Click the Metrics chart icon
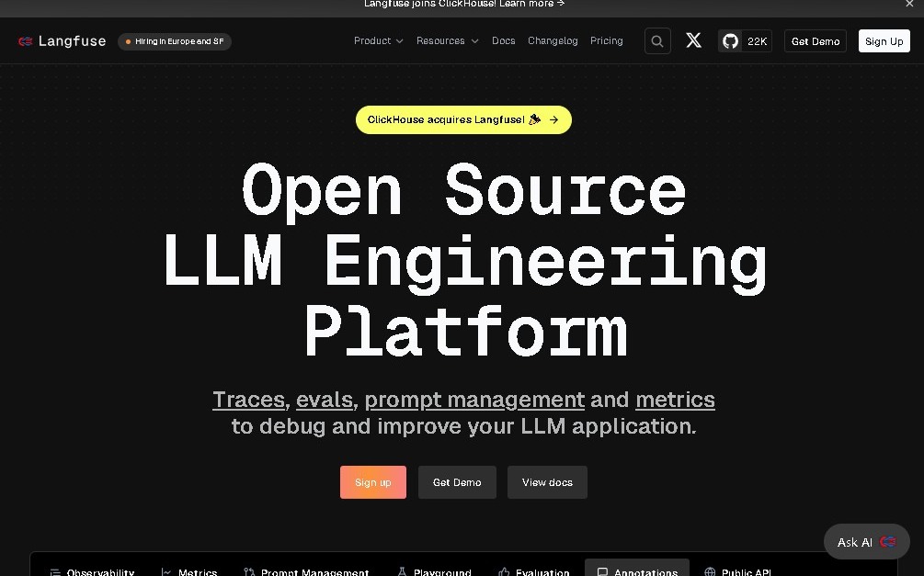The width and height of the screenshot is (924, 576). (x=165, y=571)
